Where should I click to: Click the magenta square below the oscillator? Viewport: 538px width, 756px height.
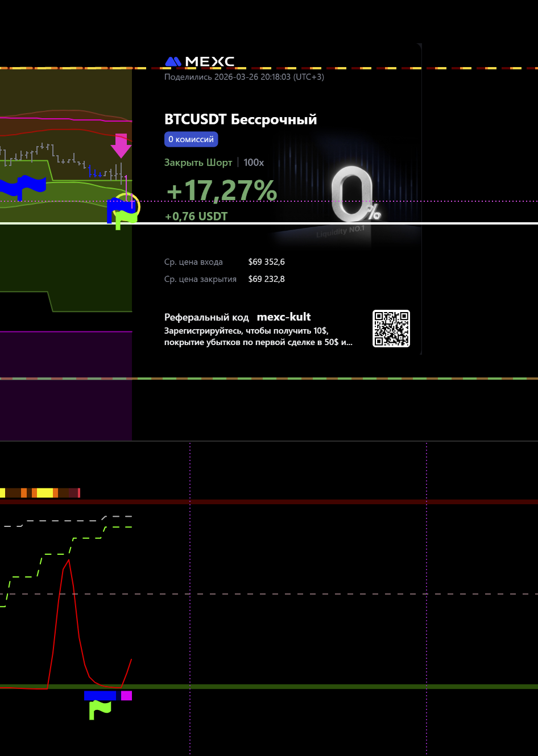(126, 696)
